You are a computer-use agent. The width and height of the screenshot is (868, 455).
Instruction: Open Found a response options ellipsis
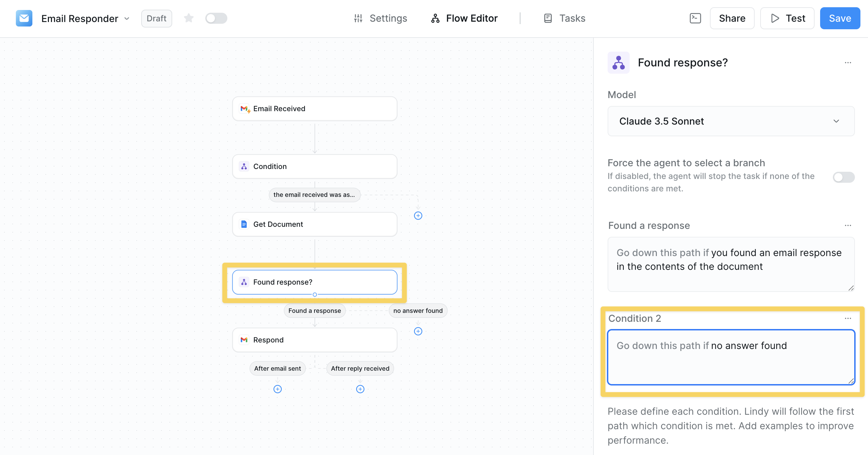pyautogui.click(x=848, y=225)
